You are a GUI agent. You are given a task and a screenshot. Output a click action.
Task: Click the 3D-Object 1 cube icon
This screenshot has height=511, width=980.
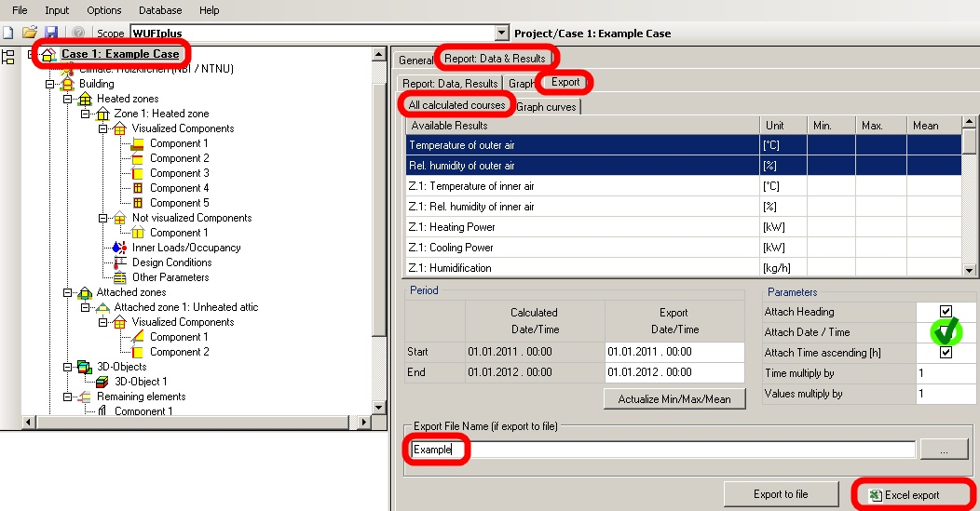[102, 382]
